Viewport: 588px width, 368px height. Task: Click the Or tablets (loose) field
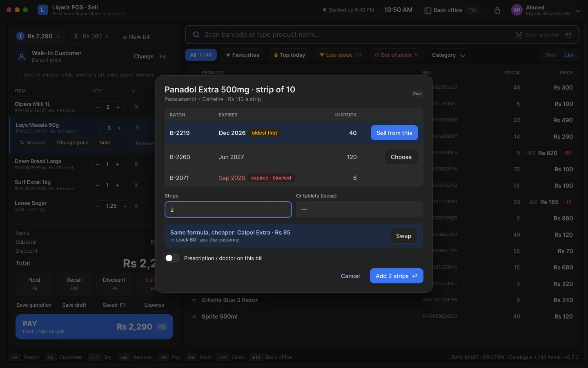coord(360,209)
